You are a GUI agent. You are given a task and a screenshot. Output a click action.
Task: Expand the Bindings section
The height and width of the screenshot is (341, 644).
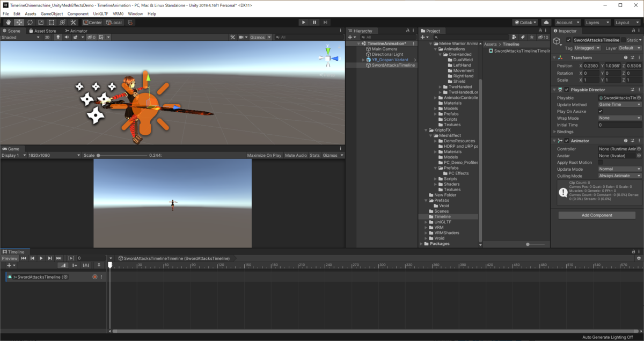[555, 132]
